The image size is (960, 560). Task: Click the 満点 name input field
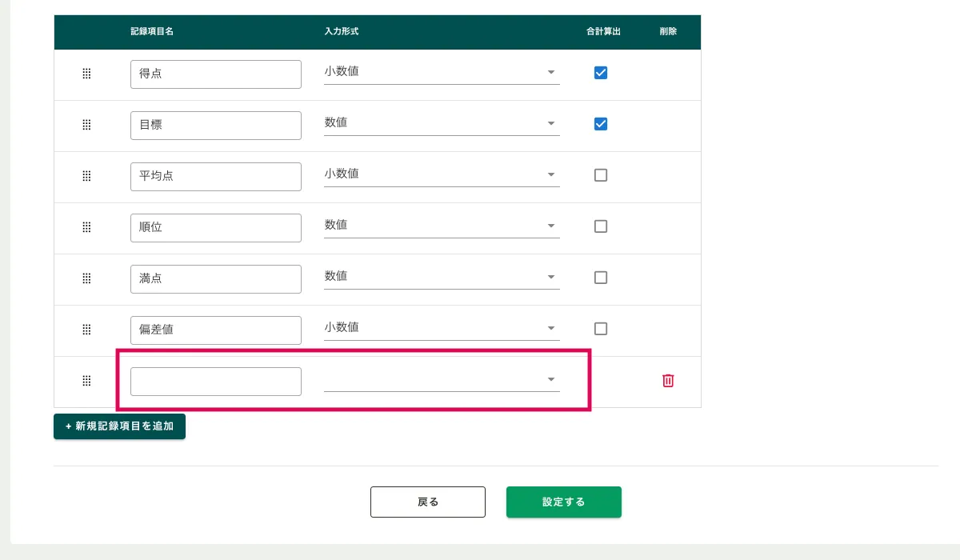(216, 279)
